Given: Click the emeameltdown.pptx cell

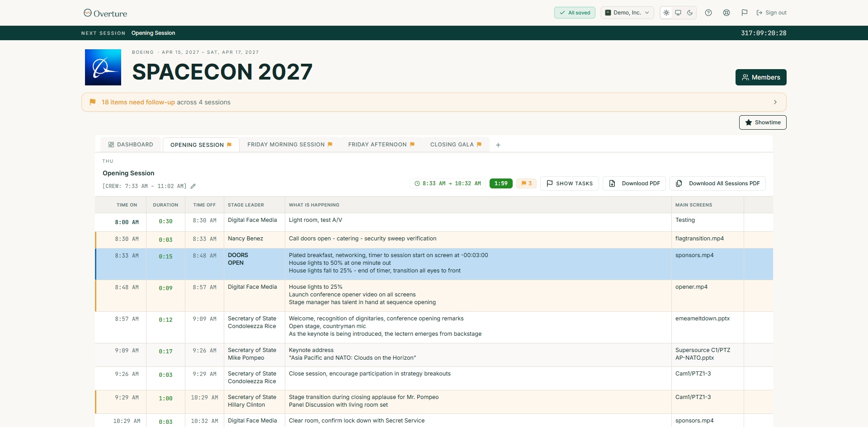Looking at the screenshot, I should click(708, 328).
